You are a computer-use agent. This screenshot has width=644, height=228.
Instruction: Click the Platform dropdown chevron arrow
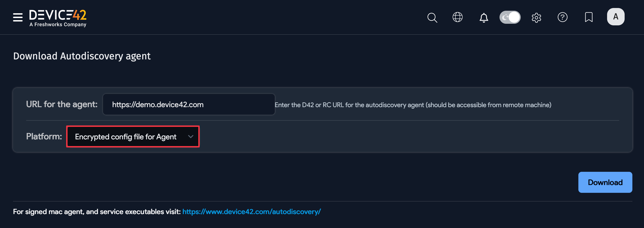(x=191, y=137)
